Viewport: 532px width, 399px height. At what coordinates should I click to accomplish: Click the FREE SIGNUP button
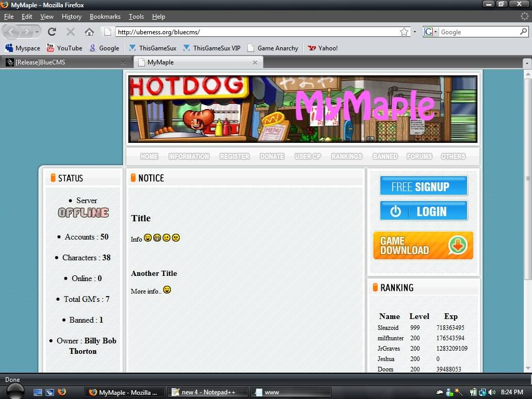pos(423,185)
